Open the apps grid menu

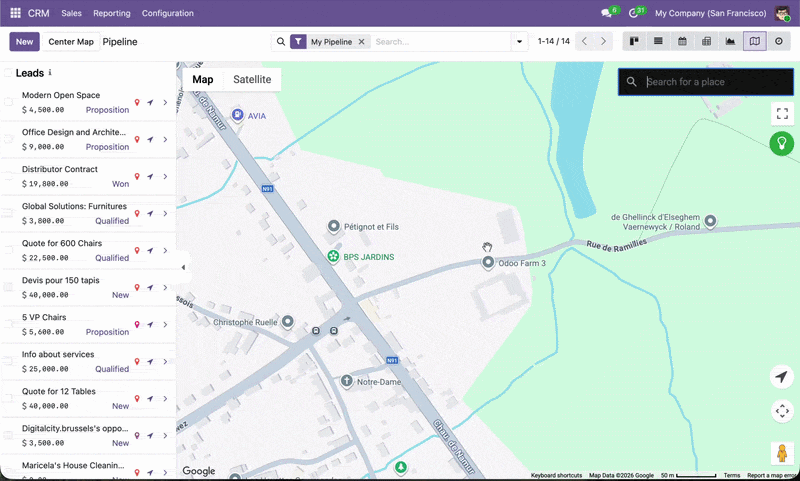point(15,13)
